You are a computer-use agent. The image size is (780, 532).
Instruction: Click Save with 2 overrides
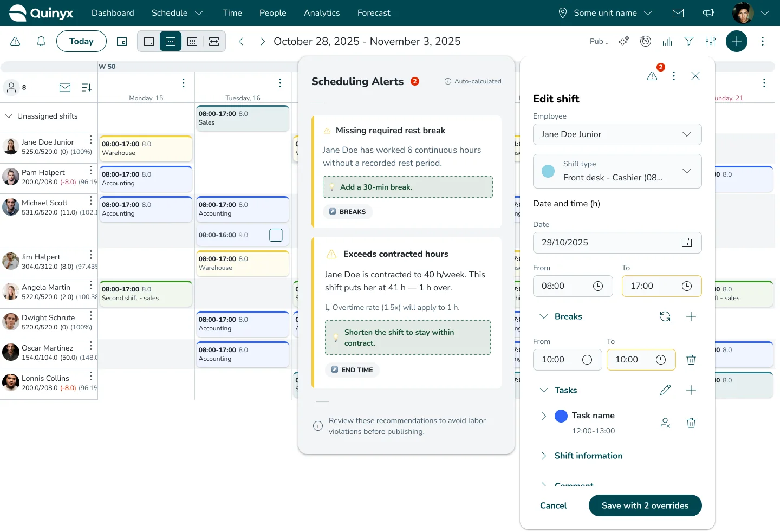[x=645, y=505]
